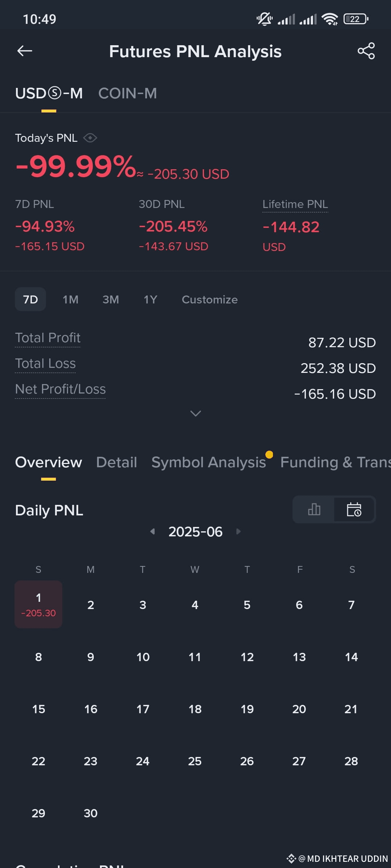The height and width of the screenshot is (868, 391).
Task: Select USDⓈ-M tab
Action: point(49,93)
